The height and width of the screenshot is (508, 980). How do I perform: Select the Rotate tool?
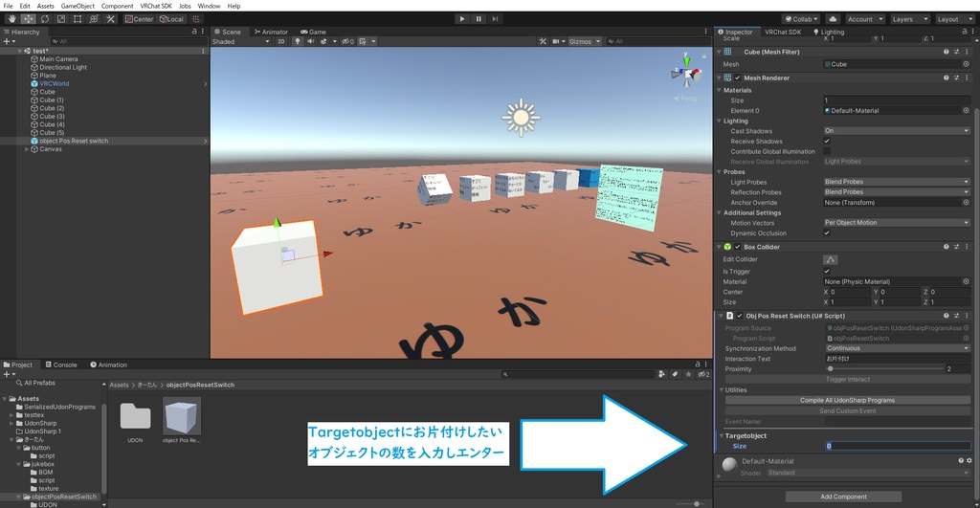[45, 19]
